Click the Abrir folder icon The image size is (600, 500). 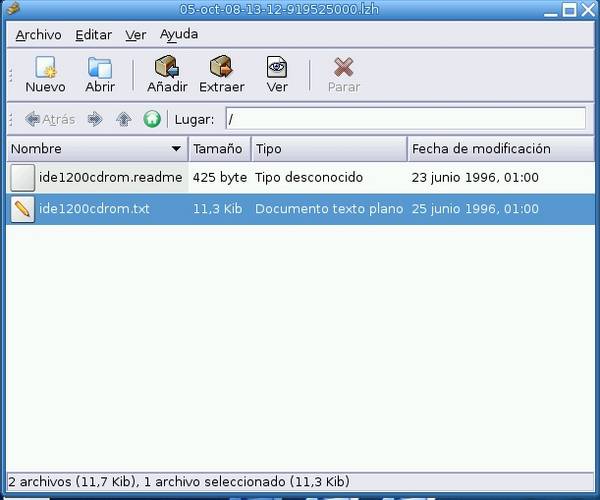click(x=99, y=67)
